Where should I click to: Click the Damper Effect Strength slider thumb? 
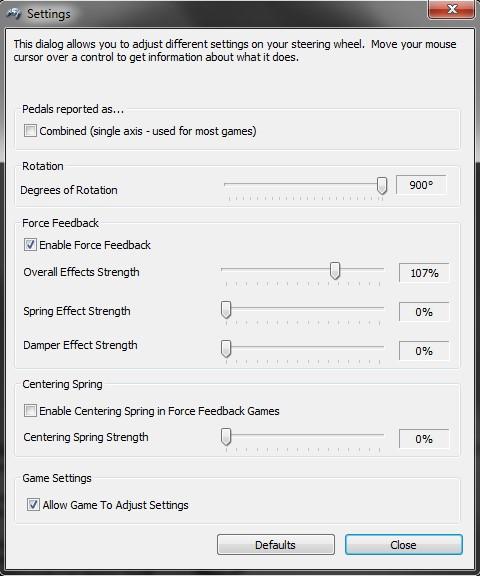point(226,349)
